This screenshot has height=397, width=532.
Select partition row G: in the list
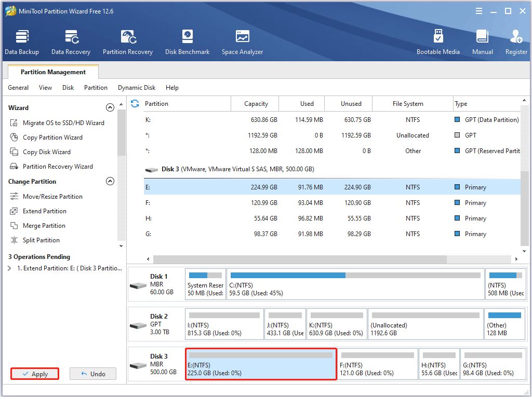pyautogui.click(x=332, y=234)
